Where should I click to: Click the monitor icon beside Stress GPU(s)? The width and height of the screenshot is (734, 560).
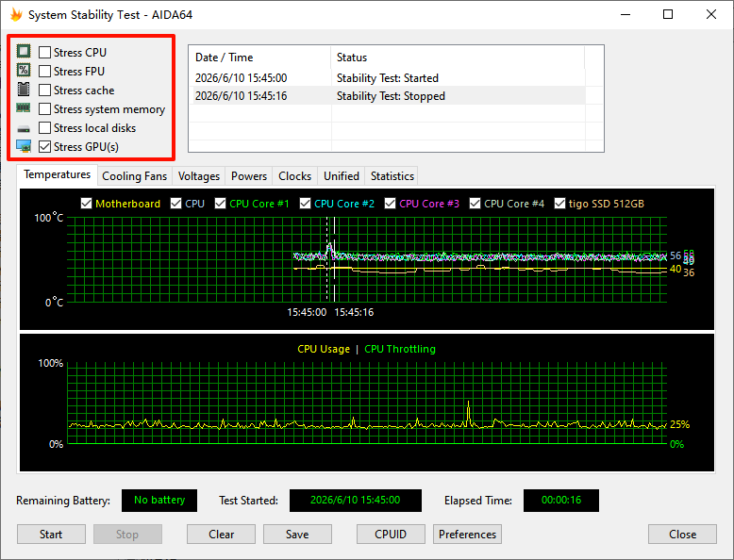click(24, 146)
